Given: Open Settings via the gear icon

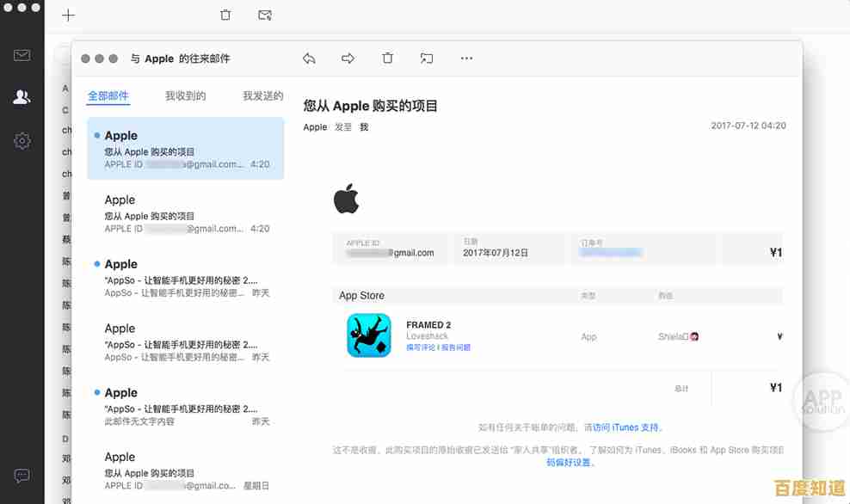Looking at the screenshot, I should (22, 140).
